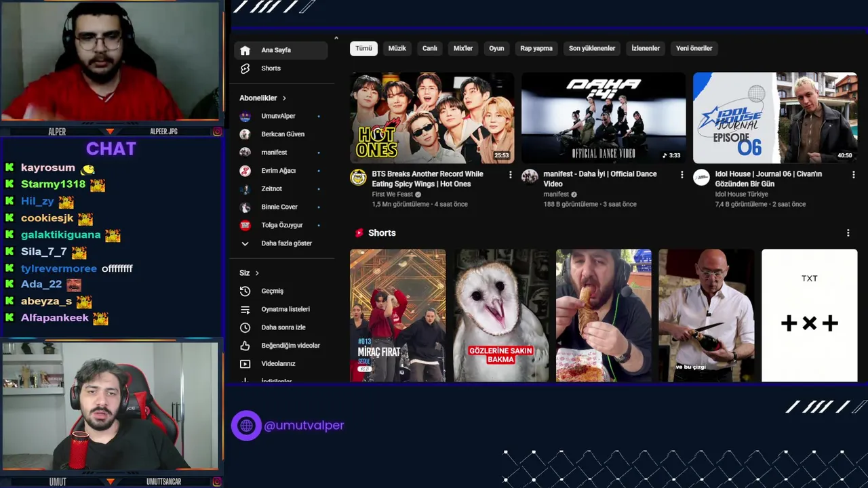Open Videolarınız play icon
Image resolution: width=868 pixels, height=488 pixels.
[245, 364]
